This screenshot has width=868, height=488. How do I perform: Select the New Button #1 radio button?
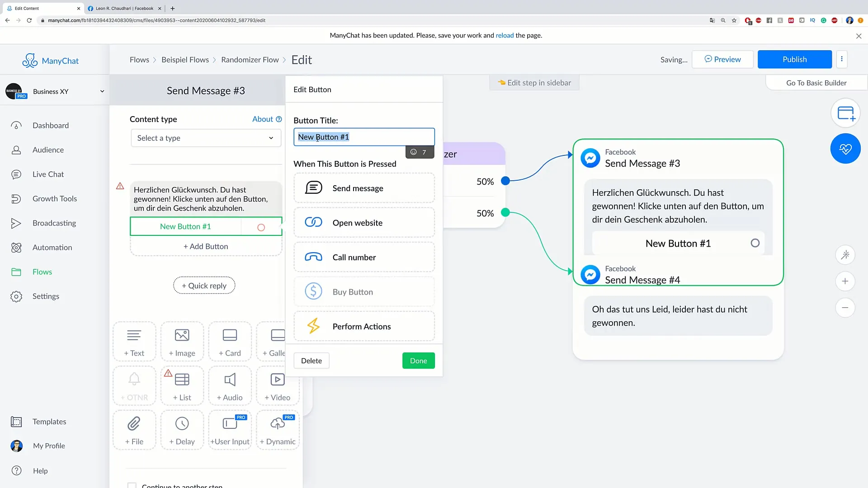pyautogui.click(x=755, y=243)
